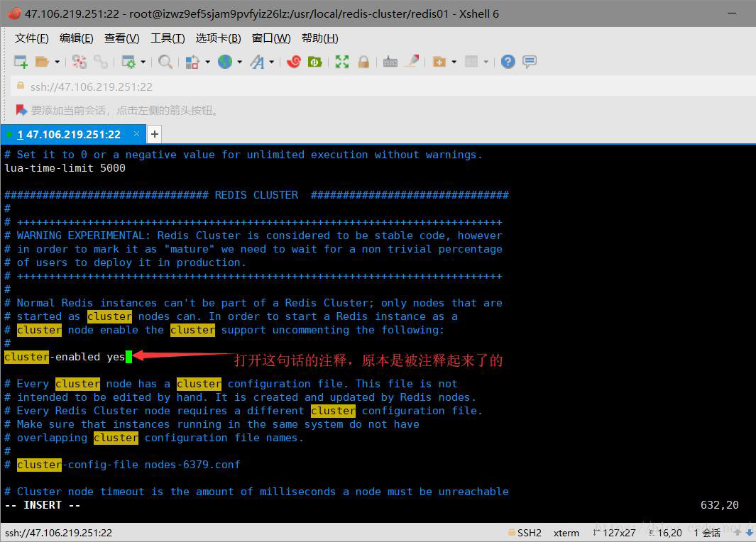Launch the green Xftp icon

(x=315, y=62)
